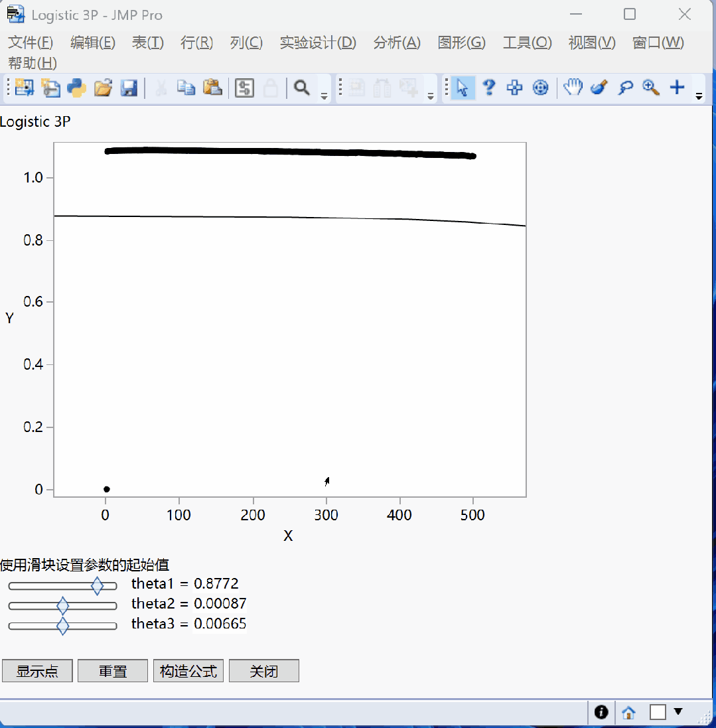Screen dimensions: 716x728
Task: Open the 工具(O) menu
Action: point(528,42)
